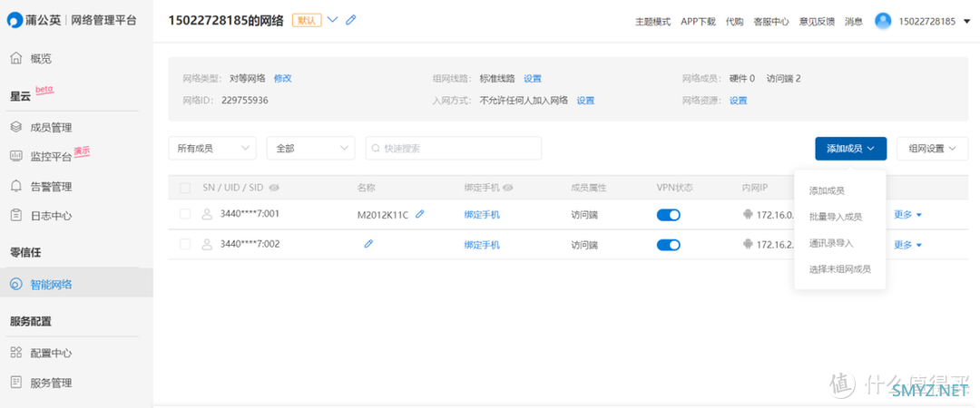The image size is (980, 408).
Task: Click Android icon beside 172.16.2 IP
Action: point(747,245)
